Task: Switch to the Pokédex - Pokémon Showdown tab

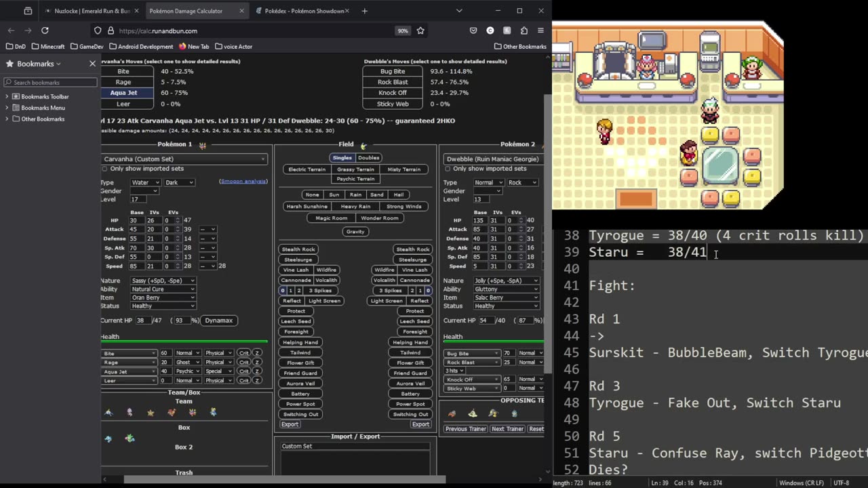Action: [302, 11]
